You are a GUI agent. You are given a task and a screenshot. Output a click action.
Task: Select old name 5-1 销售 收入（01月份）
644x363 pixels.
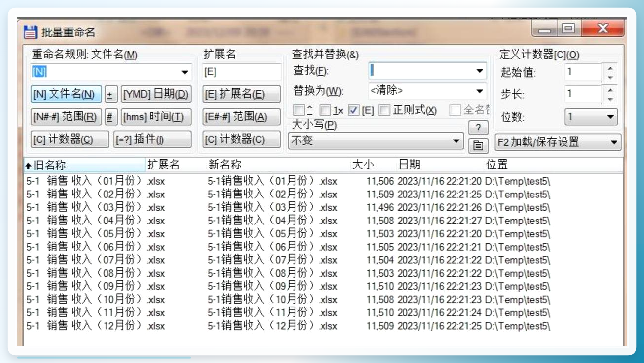click(x=85, y=181)
